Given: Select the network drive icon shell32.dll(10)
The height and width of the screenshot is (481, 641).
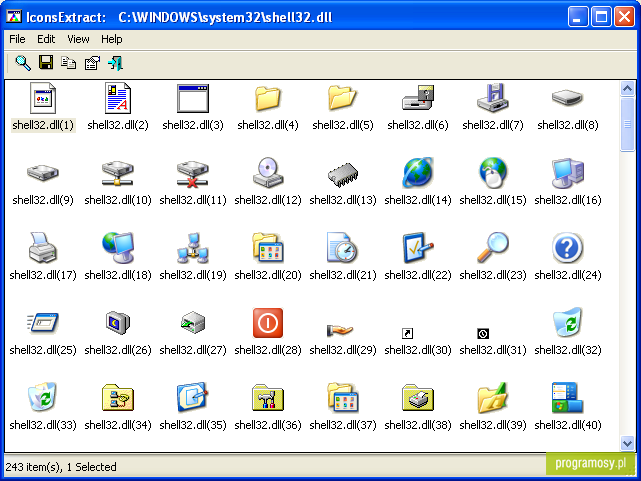Looking at the screenshot, I should click(x=118, y=173).
